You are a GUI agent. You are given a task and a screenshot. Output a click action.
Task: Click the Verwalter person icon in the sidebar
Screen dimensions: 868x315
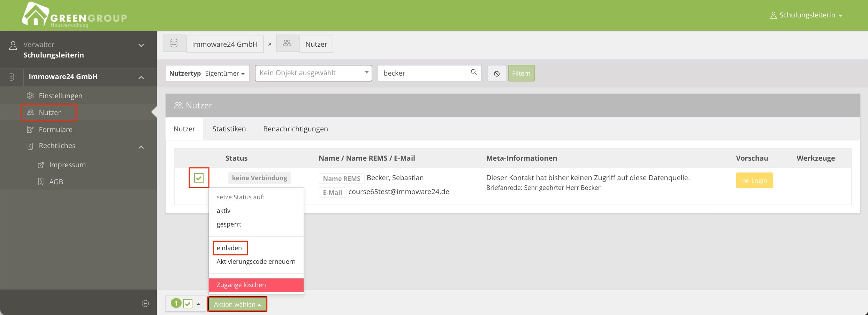point(13,46)
